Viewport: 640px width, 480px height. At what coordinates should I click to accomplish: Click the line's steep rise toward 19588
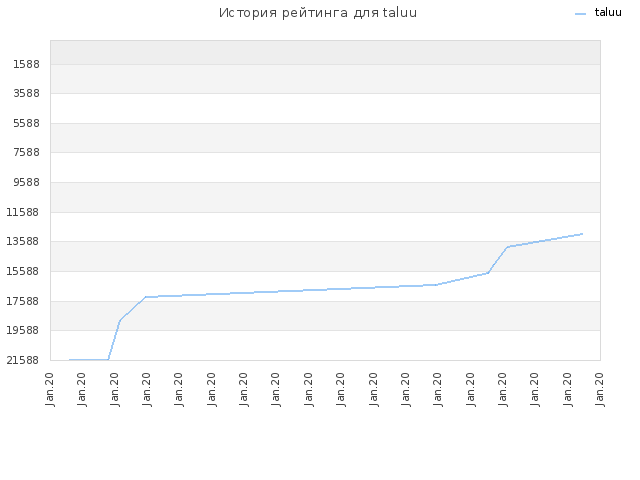pyautogui.click(x=114, y=340)
